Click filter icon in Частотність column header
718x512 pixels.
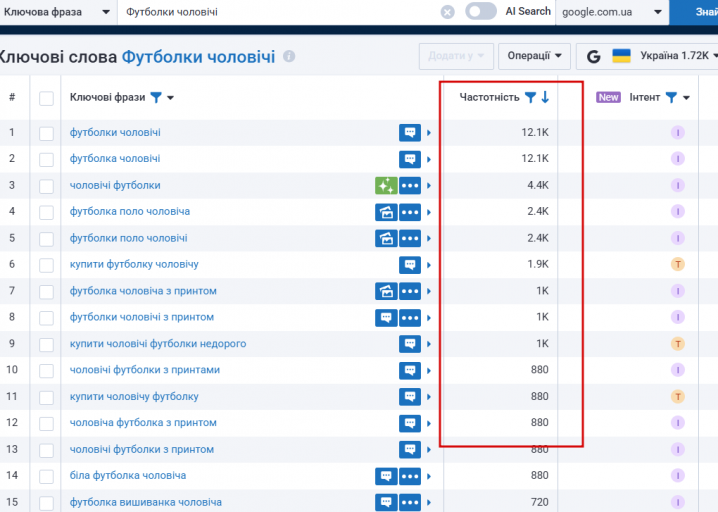coord(530,97)
